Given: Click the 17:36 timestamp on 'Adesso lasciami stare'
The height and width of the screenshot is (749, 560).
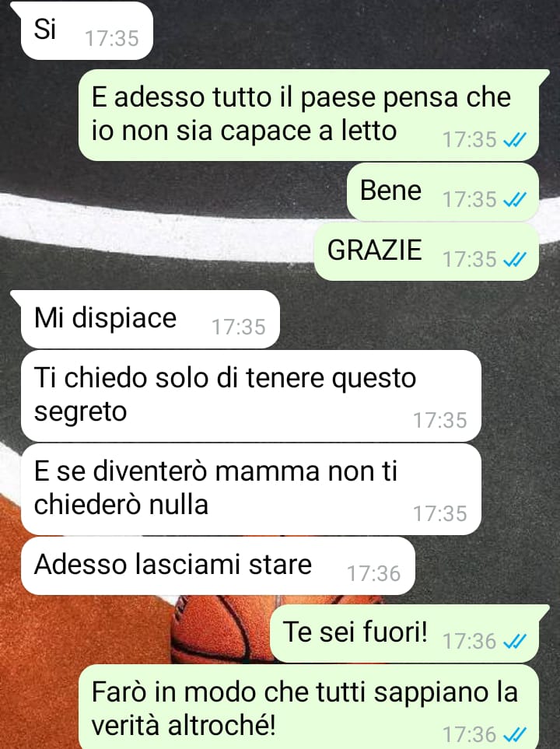Looking at the screenshot, I should click(373, 574).
